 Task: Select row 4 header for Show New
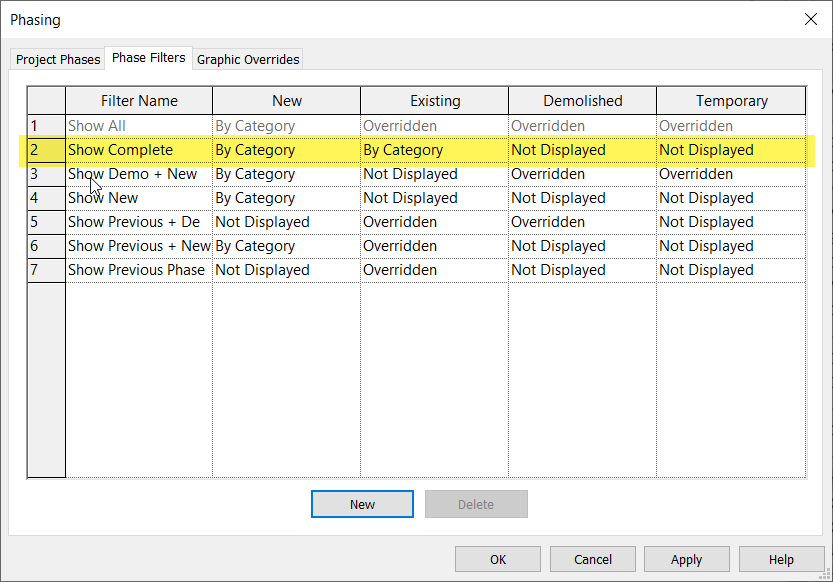click(x=46, y=197)
